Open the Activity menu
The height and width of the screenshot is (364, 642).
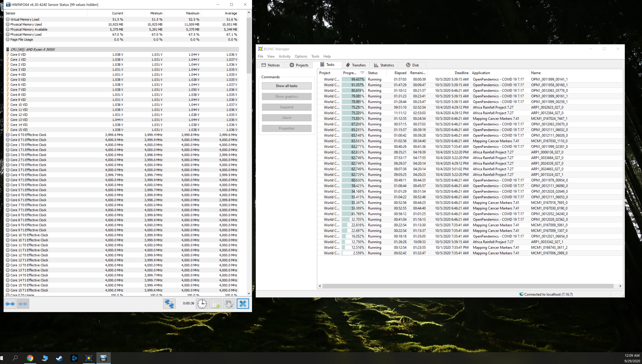285,56
